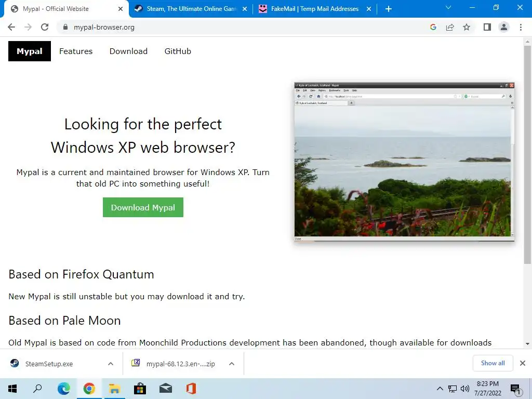Reload the Mypal page

click(45, 27)
